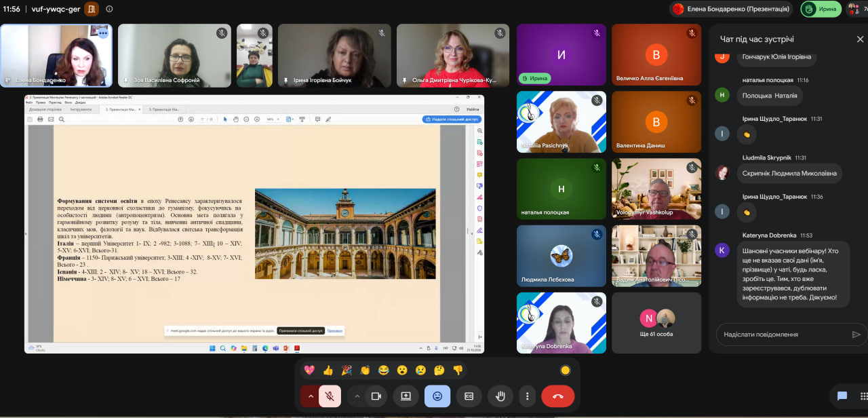Click the red leave call button

[558, 396]
